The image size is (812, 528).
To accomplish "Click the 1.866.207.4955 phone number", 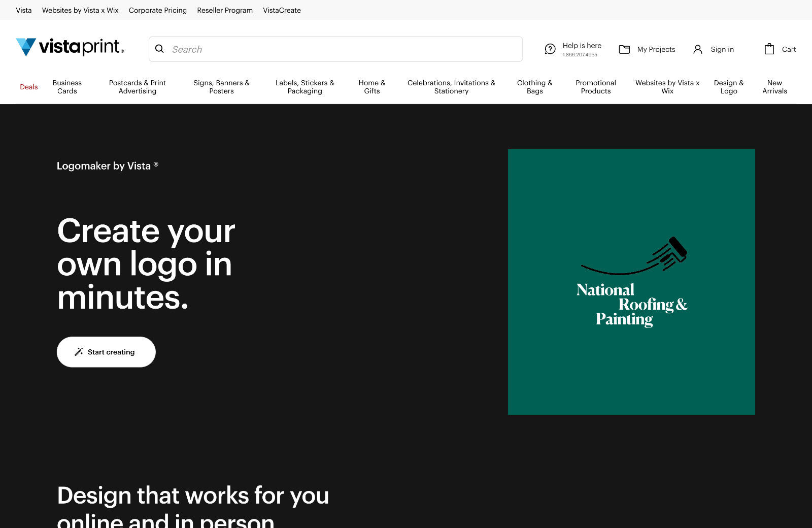I will tap(580, 55).
